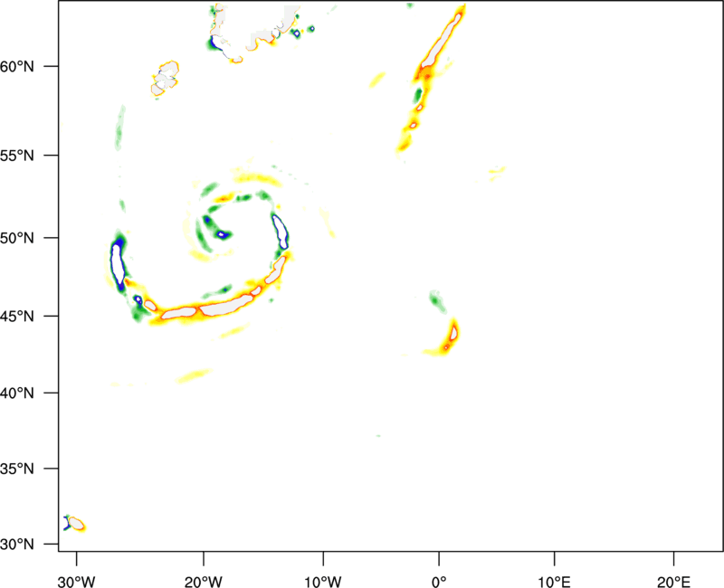Click the 55°N latitude label

17,156
